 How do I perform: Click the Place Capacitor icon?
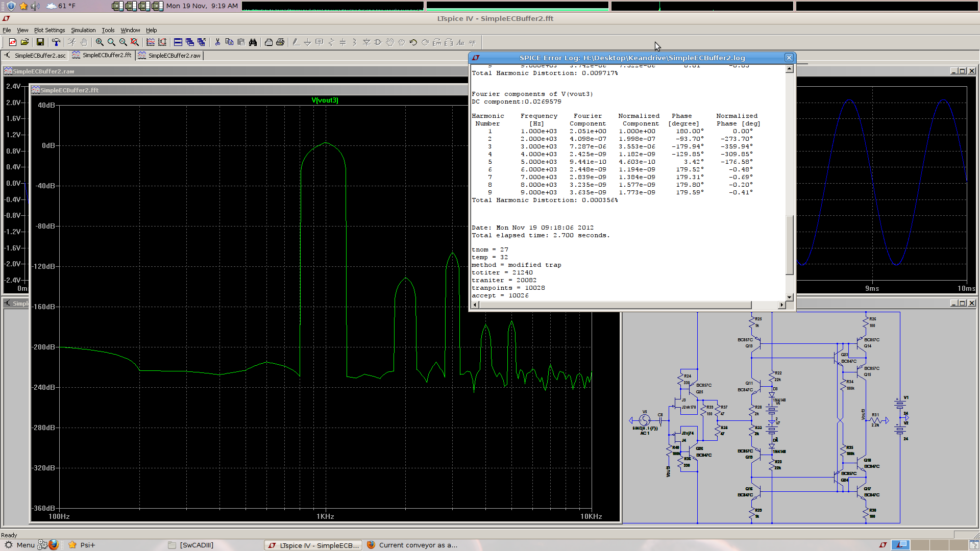[x=343, y=42]
